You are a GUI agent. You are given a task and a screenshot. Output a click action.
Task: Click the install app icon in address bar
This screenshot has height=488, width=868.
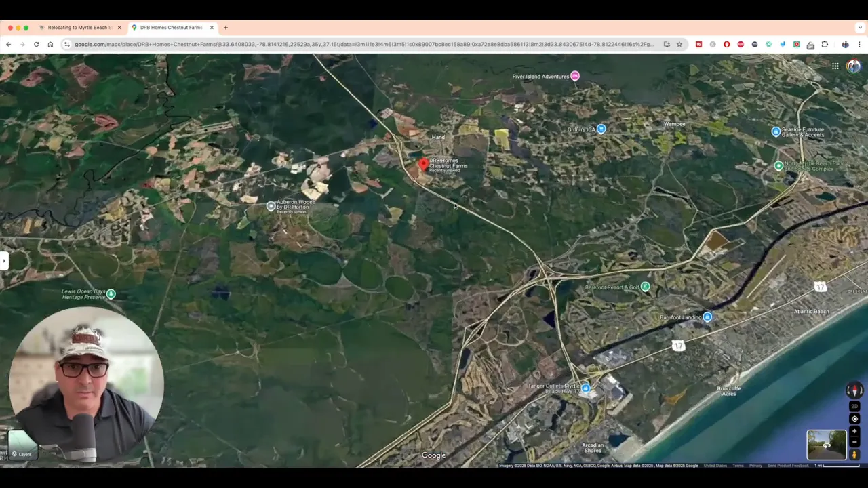[x=667, y=45]
